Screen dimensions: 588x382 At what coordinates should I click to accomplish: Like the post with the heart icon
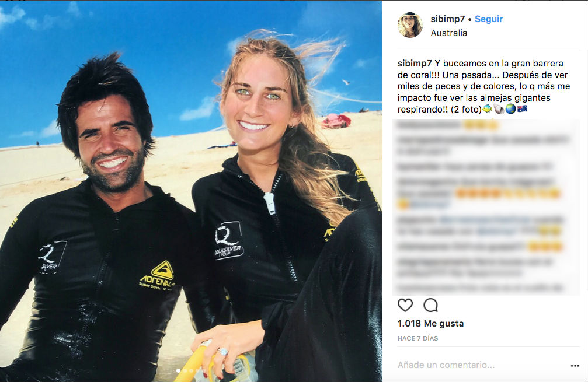click(x=405, y=305)
